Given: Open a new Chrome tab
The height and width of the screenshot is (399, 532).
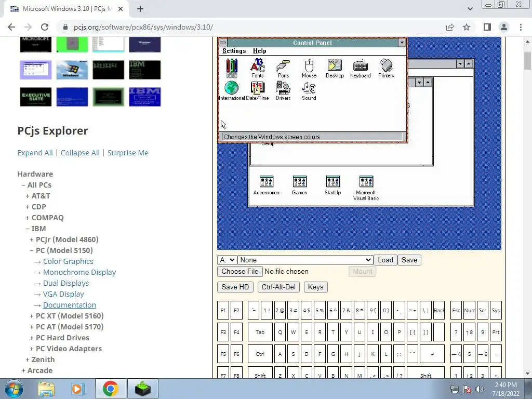Looking at the screenshot, I should (x=140, y=9).
